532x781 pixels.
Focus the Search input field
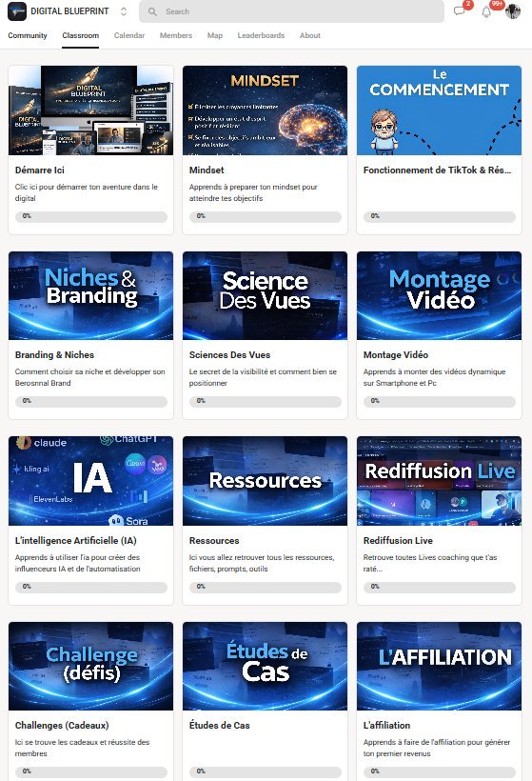click(x=291, y=11)
